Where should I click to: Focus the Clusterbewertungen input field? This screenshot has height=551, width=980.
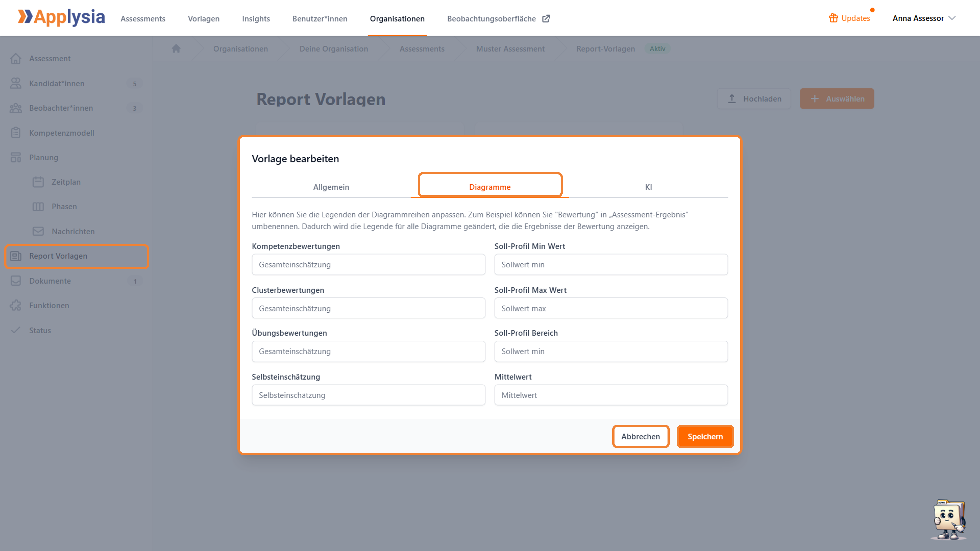(368, 308)
